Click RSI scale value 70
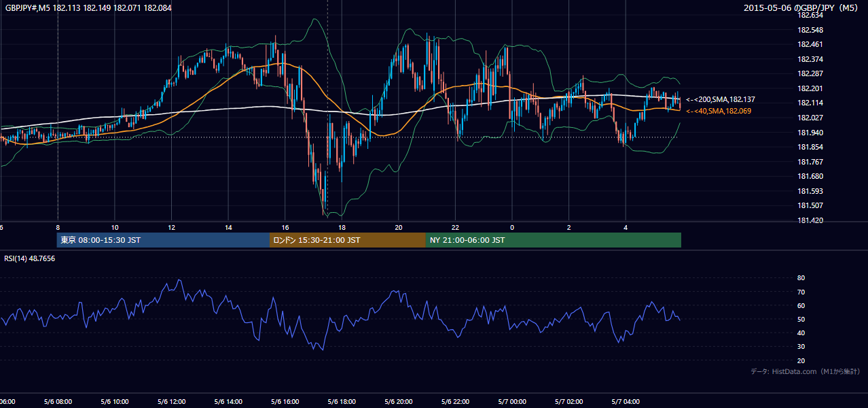This screenshot has height=408, width=868. click(x=801, y=292)
